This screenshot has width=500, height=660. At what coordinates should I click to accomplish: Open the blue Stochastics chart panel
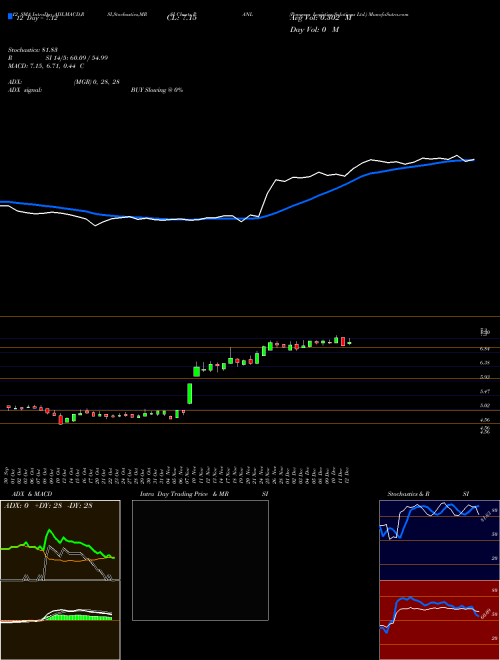(439, 540)
